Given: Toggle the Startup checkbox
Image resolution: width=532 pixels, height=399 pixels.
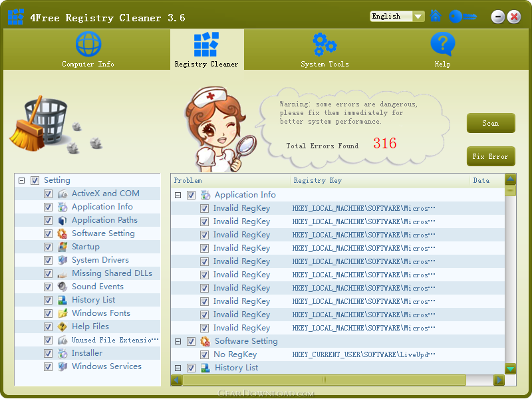Looking at the screenshot, I should (48, 247).
